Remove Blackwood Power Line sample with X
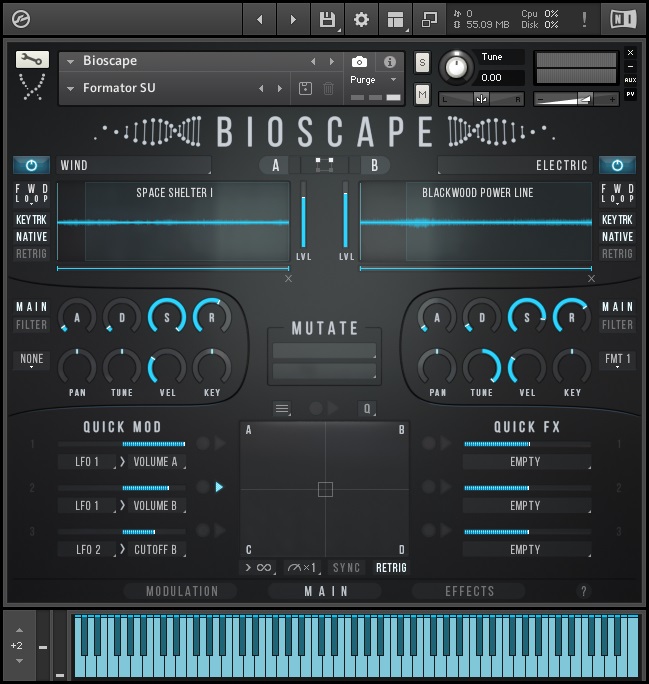Viewport: 649px width, 684px height. tap(591, 278)
